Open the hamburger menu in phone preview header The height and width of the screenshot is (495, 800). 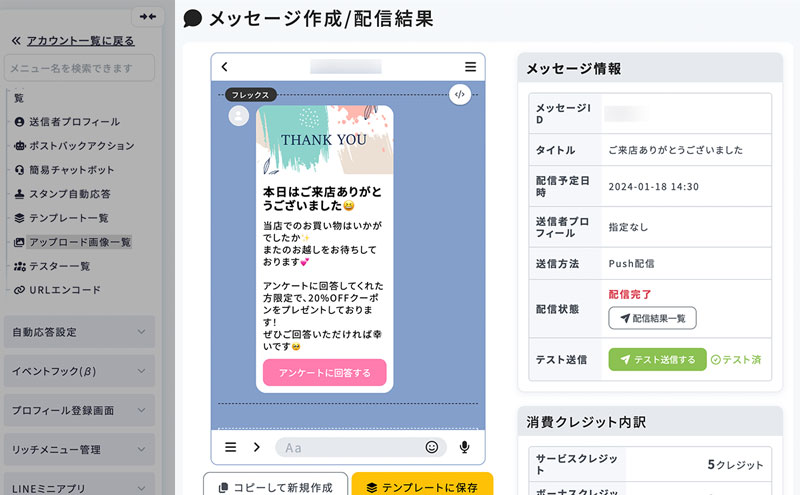(x=470, y=67)
